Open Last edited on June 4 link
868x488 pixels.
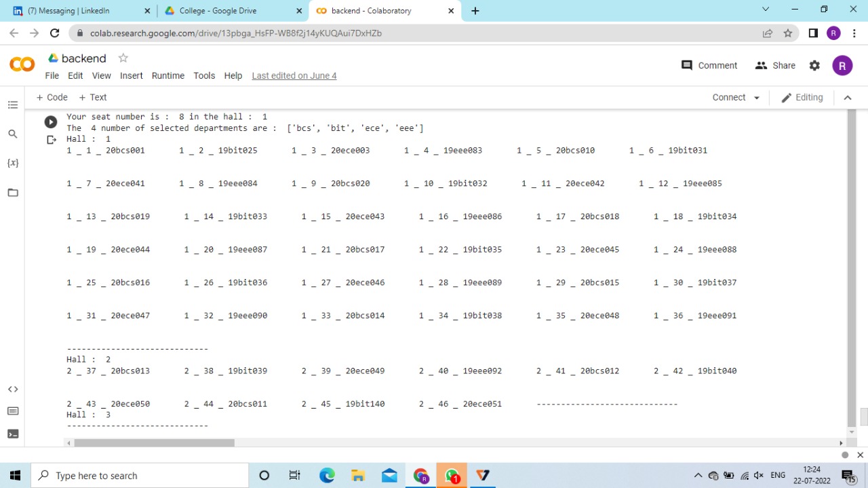pyautogui.click(x=294, y=75)
